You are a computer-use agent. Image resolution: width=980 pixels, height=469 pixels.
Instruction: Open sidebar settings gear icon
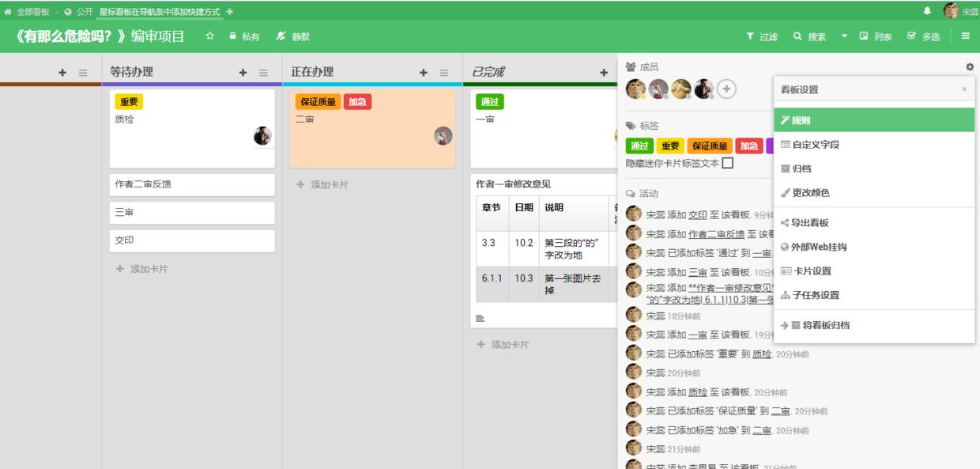970,67
